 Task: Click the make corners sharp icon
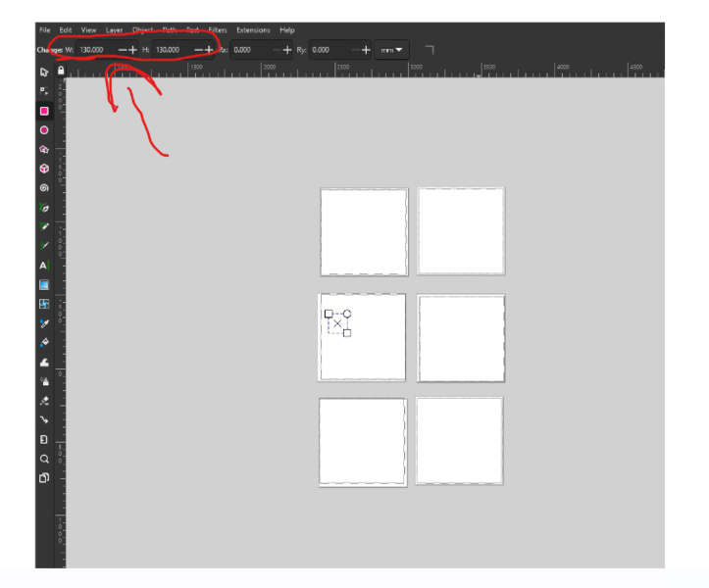(430, 50)
